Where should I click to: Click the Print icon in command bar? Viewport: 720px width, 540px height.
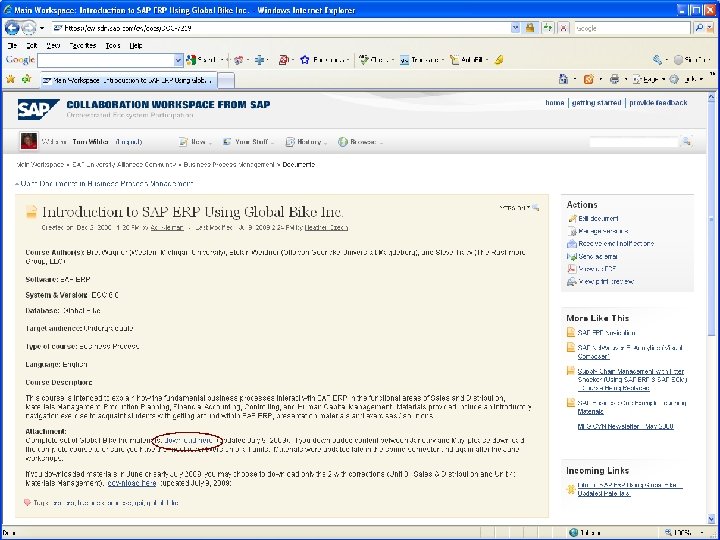pyautogui.click(x=614, y=79)
